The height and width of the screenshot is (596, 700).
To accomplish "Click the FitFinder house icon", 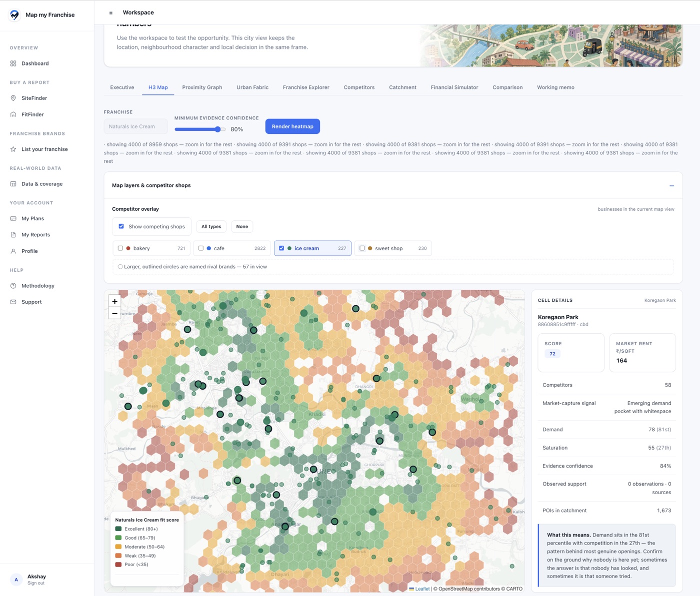I will pyautogui.click(x=13, y=114).
